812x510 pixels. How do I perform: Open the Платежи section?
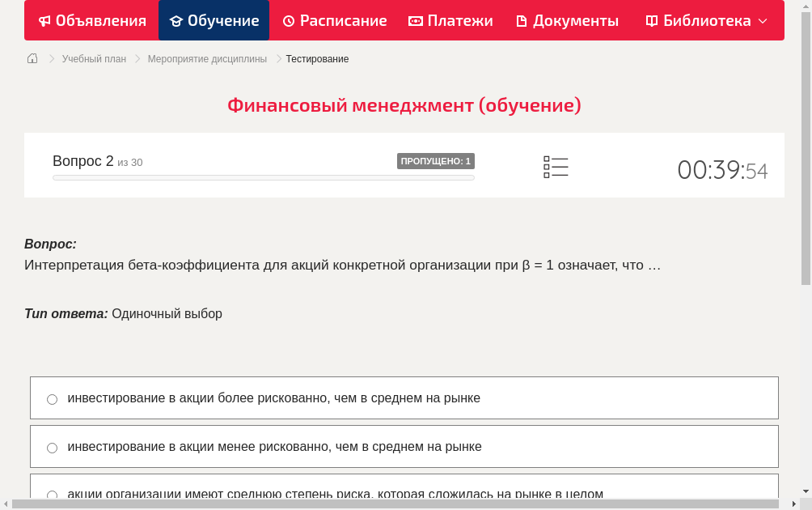[x=450, y=20]
